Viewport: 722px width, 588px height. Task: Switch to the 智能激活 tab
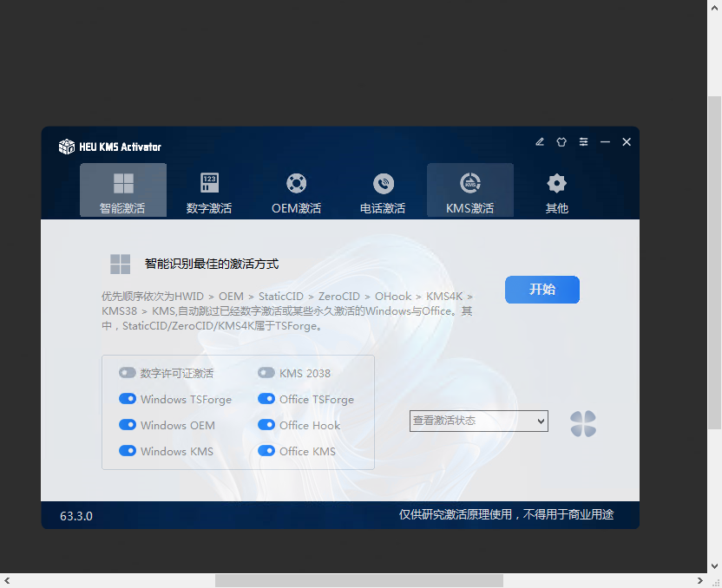pos(122,189)
